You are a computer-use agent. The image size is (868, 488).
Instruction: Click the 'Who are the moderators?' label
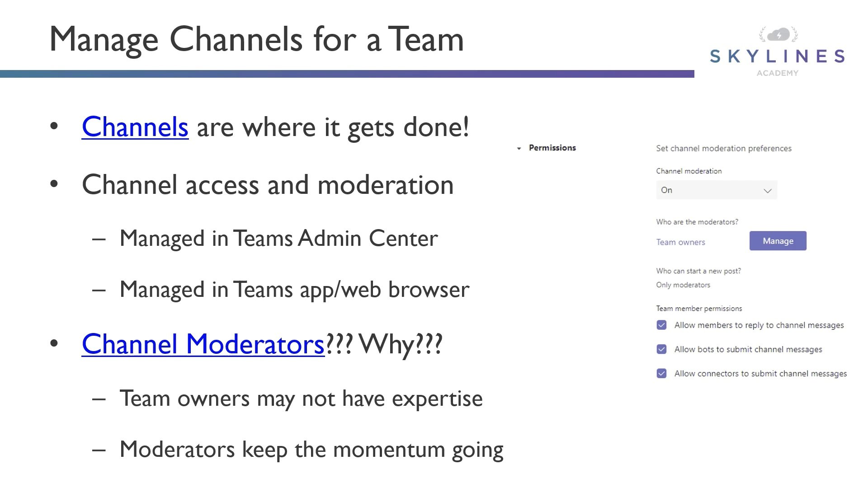coord(697,222)
